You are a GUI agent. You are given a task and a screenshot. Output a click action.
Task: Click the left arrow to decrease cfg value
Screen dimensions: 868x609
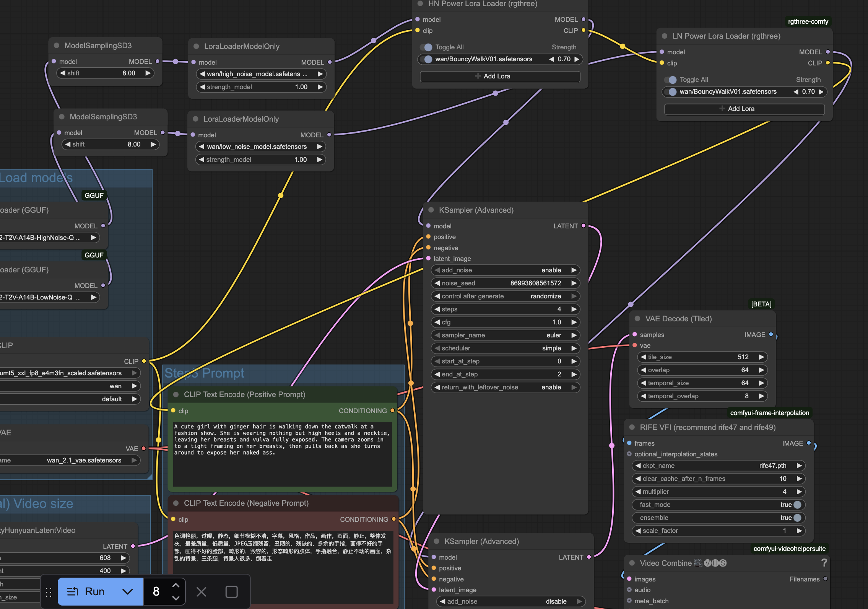[437, 322]
